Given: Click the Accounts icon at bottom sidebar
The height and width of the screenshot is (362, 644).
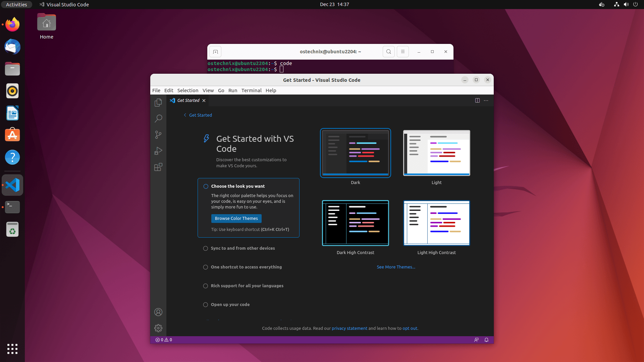Looking at the screenshot, I should (158, 312).
